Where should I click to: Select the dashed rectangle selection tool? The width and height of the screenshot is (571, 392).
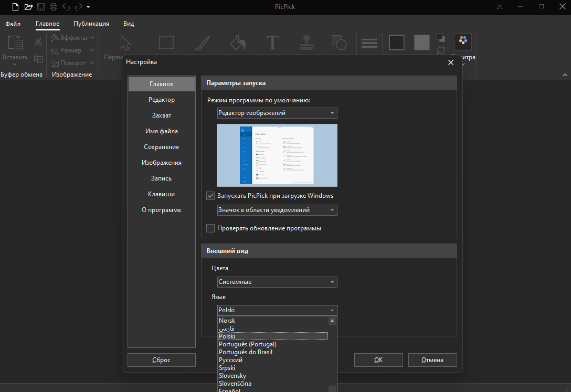pos(166,43)
